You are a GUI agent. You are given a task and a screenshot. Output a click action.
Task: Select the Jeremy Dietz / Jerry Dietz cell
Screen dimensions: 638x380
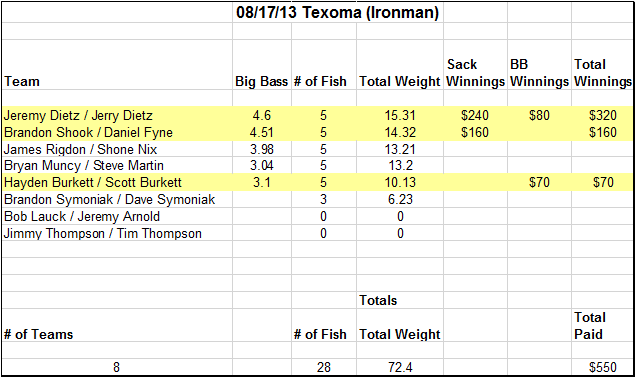pos(117,116)
